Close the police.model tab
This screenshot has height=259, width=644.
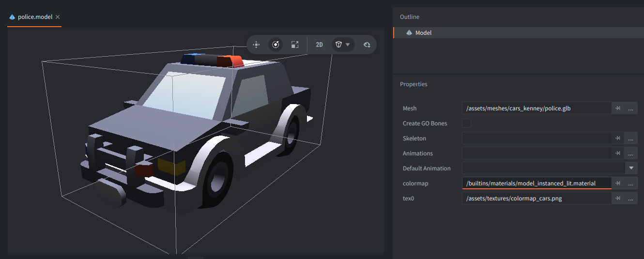58,17
